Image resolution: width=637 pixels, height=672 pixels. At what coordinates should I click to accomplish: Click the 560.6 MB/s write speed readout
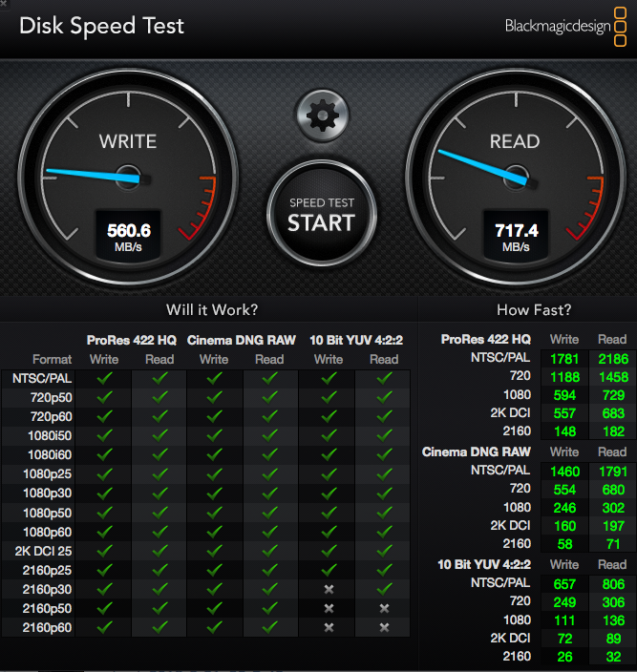[129, 236]
